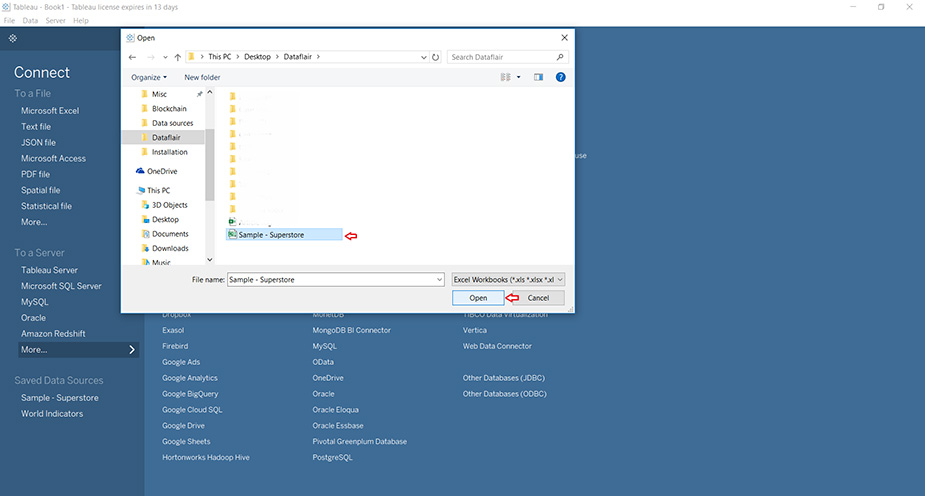The height and width of the screenshot is (496, 925).
Task: Expand the File name combo box arrow
Action: click(x=439, y=280)
